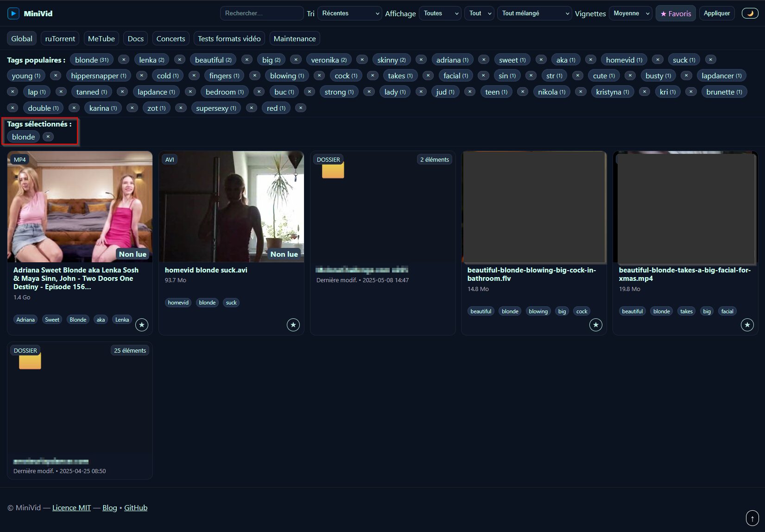
Task: Open the Tout mélangé dropdown
Action: (x=535, y=13)
